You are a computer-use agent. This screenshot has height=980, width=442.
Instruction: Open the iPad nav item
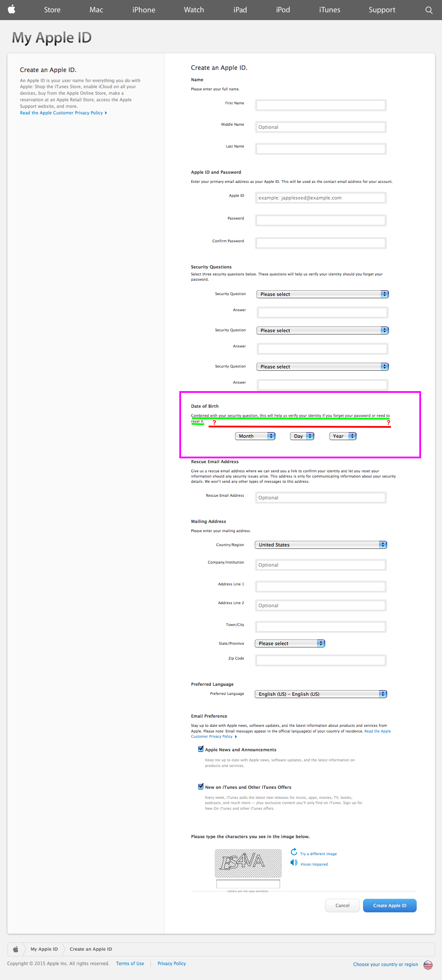[x=240, y=10]
